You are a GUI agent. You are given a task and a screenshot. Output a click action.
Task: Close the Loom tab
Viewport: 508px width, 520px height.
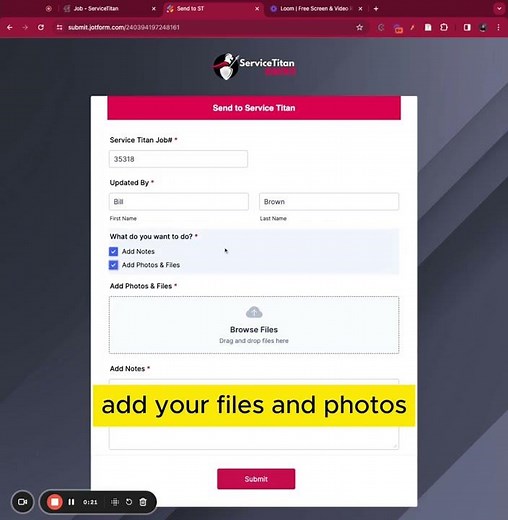[x=360, y=9]
